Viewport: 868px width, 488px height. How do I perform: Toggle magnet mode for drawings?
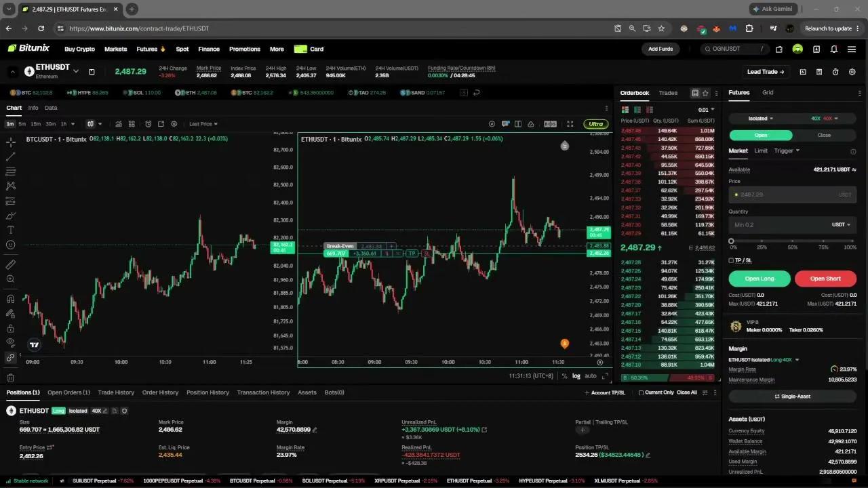(x=11, y=299)
